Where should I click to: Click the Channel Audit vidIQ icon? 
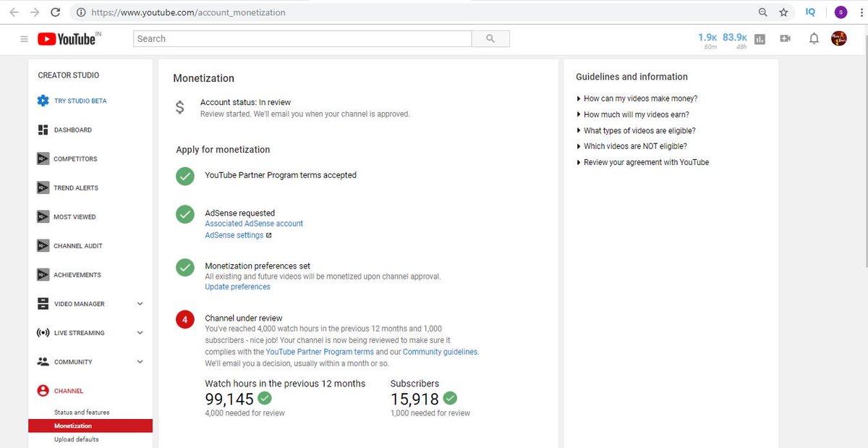tap(43, 245)
